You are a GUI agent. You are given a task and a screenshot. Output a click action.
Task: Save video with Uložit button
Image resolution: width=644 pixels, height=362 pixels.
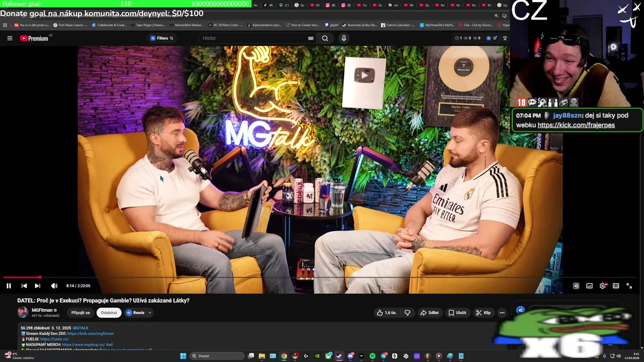[x=457, y=313]
